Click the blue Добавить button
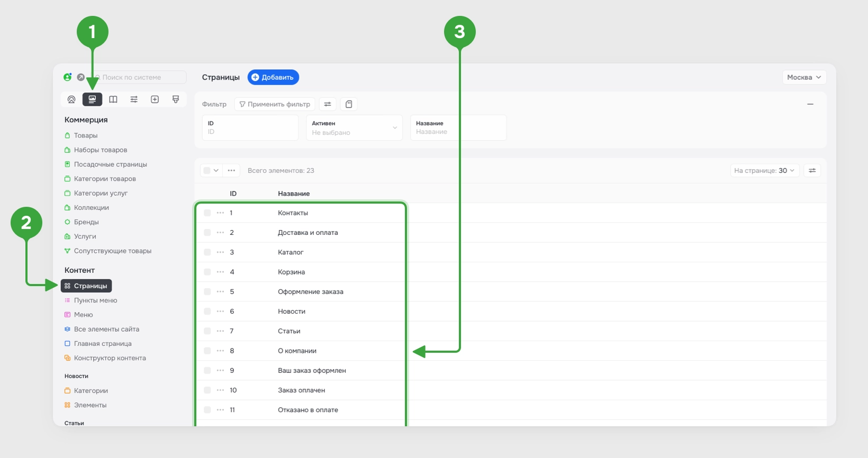This screenshot has width=868, height=458. click(273, 77)
